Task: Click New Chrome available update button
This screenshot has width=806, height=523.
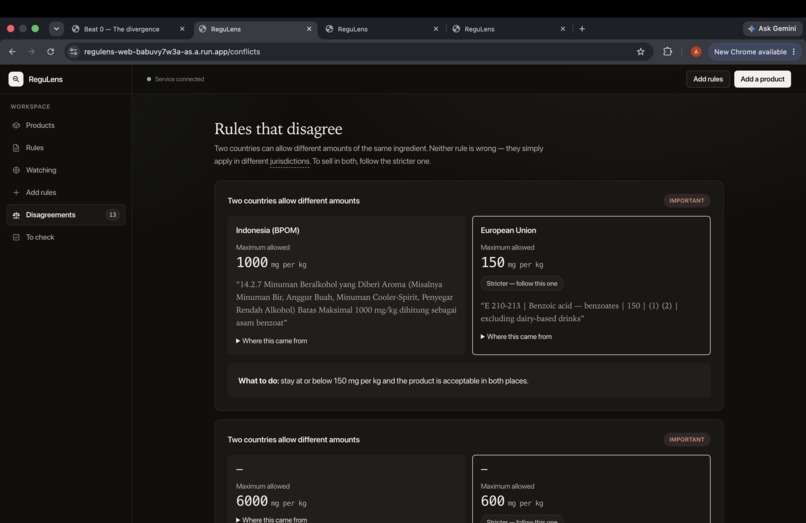Action: coord(750,52)
